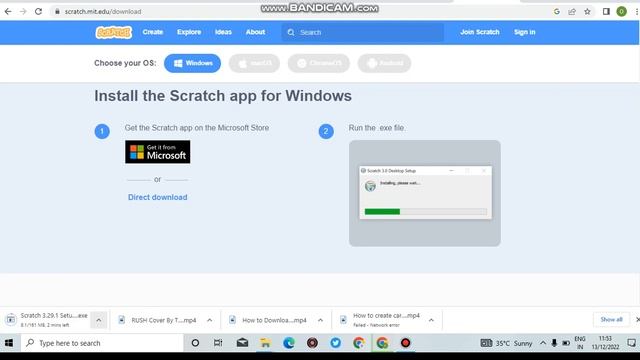Image resolution: width=640 pixels, height=360 pixels.
Task: Open the green profile avatar
Action: [x=621, y=11]
